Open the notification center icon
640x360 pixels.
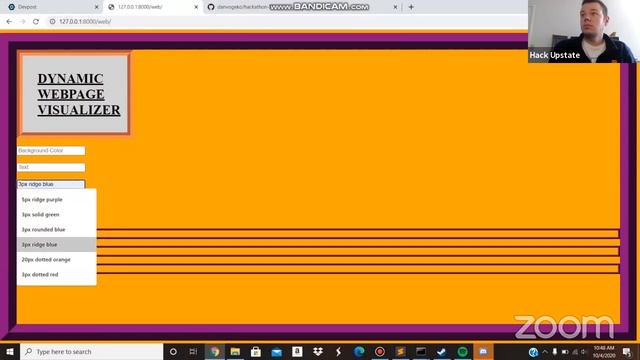coord(627,351)
